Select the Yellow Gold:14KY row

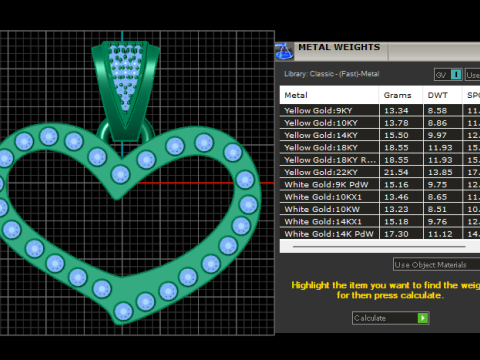[x=380, y=135]
